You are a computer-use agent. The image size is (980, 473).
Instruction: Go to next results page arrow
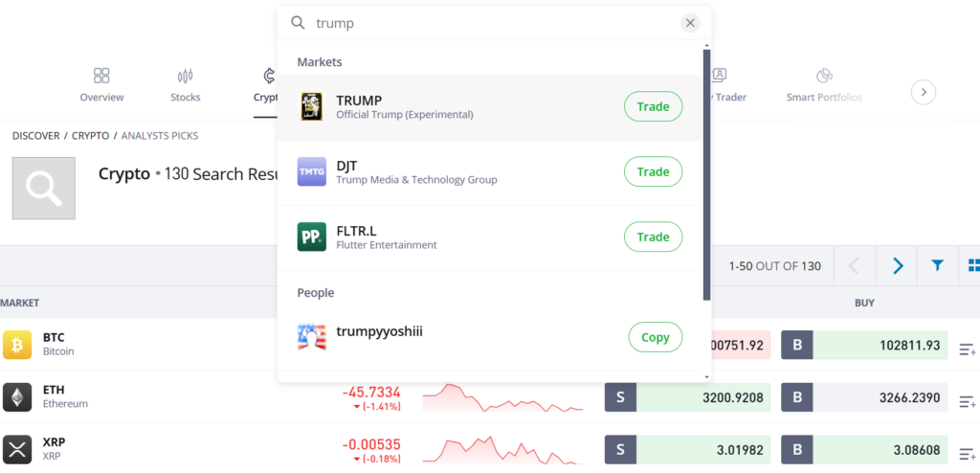coord(898,266)
